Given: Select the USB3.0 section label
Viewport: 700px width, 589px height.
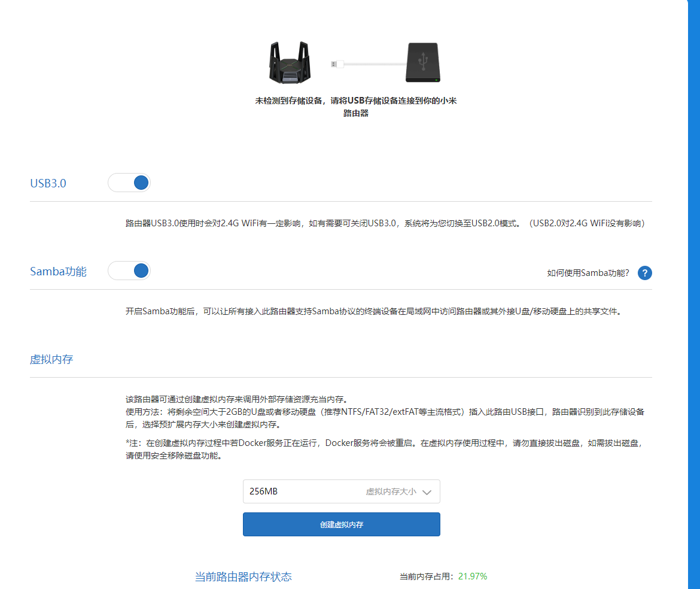Looking at the screenshot, I should click(48, 184).
